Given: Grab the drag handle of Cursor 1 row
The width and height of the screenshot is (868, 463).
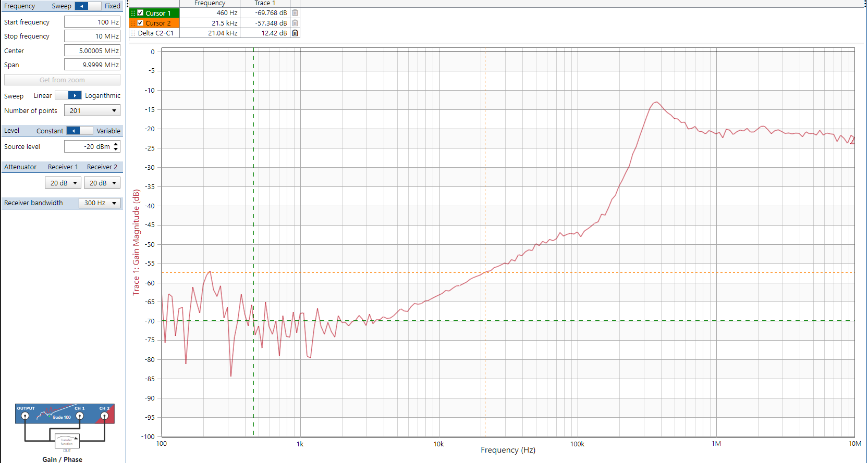Looking at the screenshot, I should (133, 13).
